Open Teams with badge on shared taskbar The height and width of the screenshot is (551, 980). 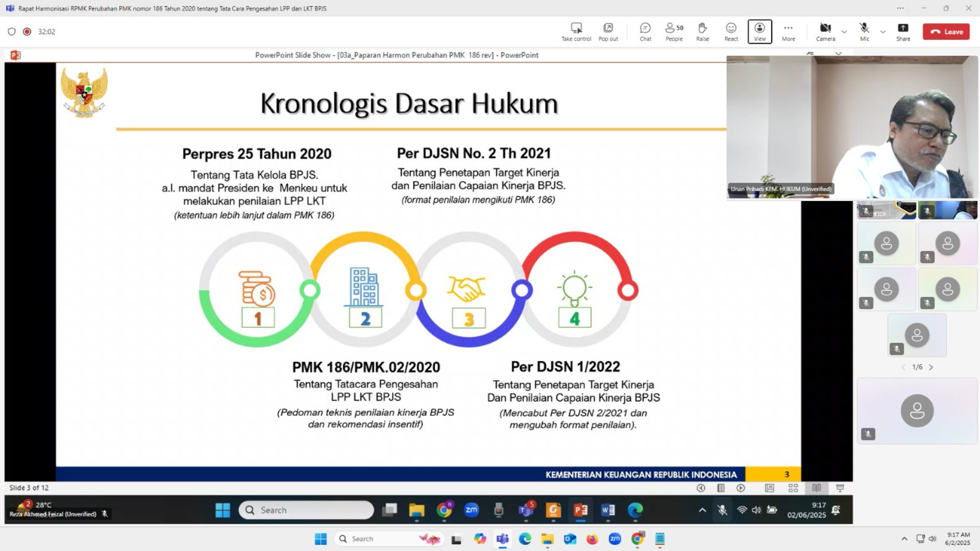[526, 510]
